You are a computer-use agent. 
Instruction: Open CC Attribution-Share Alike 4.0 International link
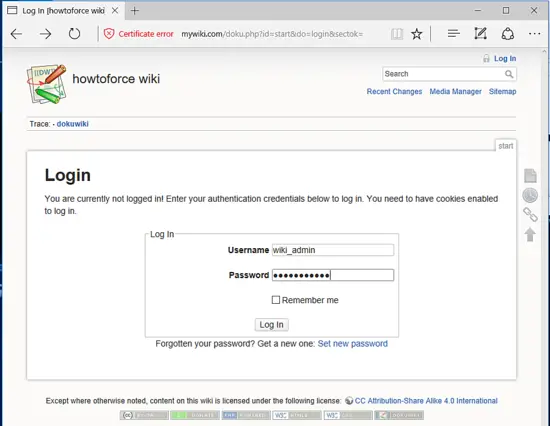coord(426,401)
